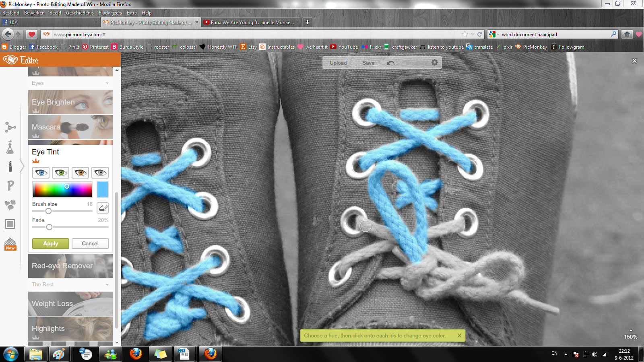This screenshot has width=644, height=362.
Task: Open the Paint taskbar icon
Action: (59, 354)
